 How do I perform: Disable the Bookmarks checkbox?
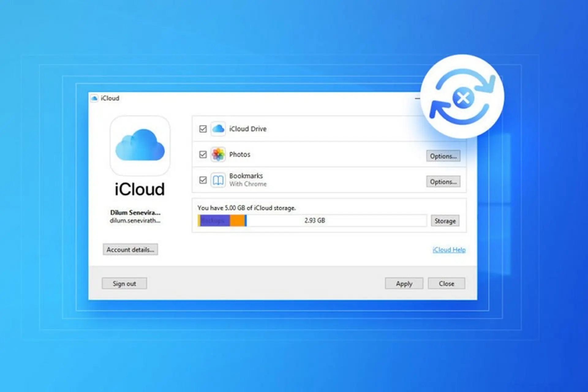coord(203,180)
